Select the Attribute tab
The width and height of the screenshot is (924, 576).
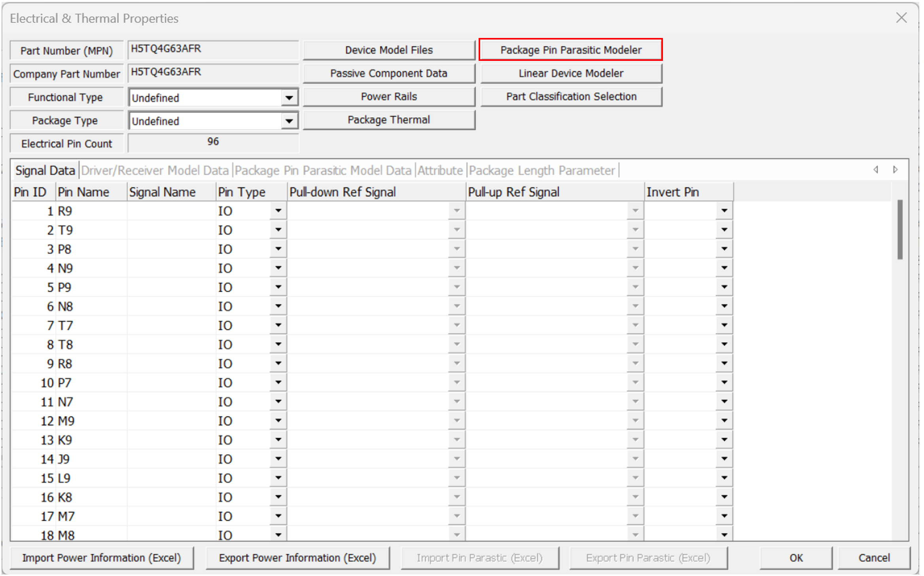(x=440, y=170)
